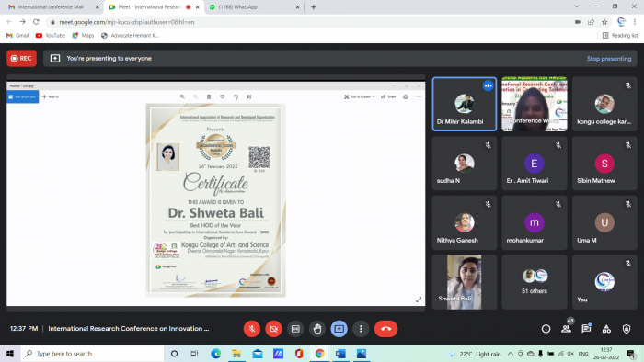Click the present screen icon

pyautogui.click(x=339, y=329)
